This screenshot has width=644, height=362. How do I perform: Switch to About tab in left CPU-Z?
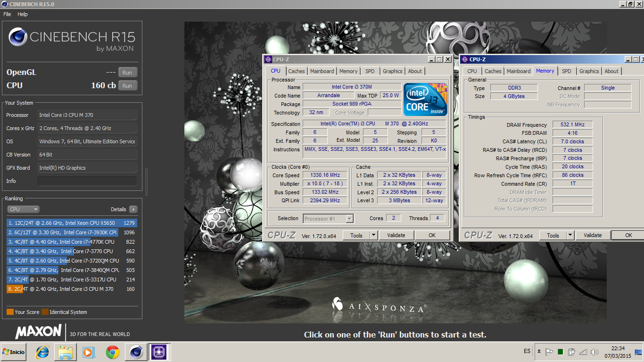pos(415,71)
